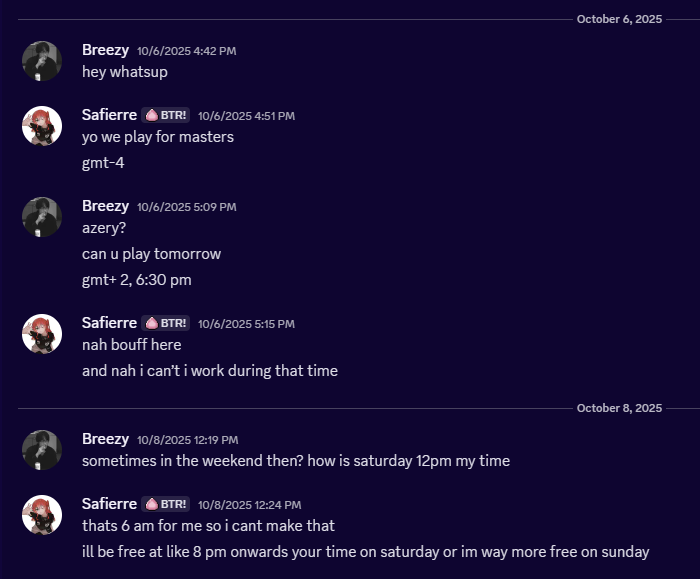Click the October 6, 2025 date divider
Screen dimensions: 700x579
point(619,19)
